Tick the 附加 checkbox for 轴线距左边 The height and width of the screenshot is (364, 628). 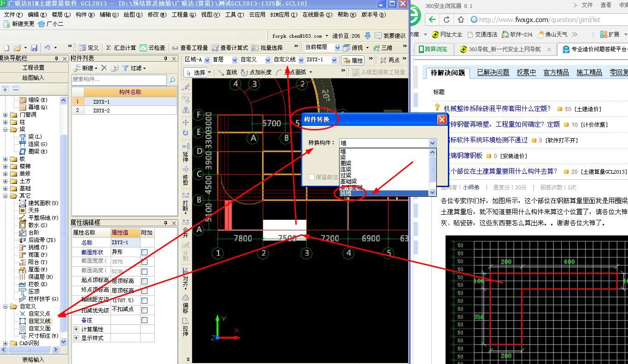[144, 300]
